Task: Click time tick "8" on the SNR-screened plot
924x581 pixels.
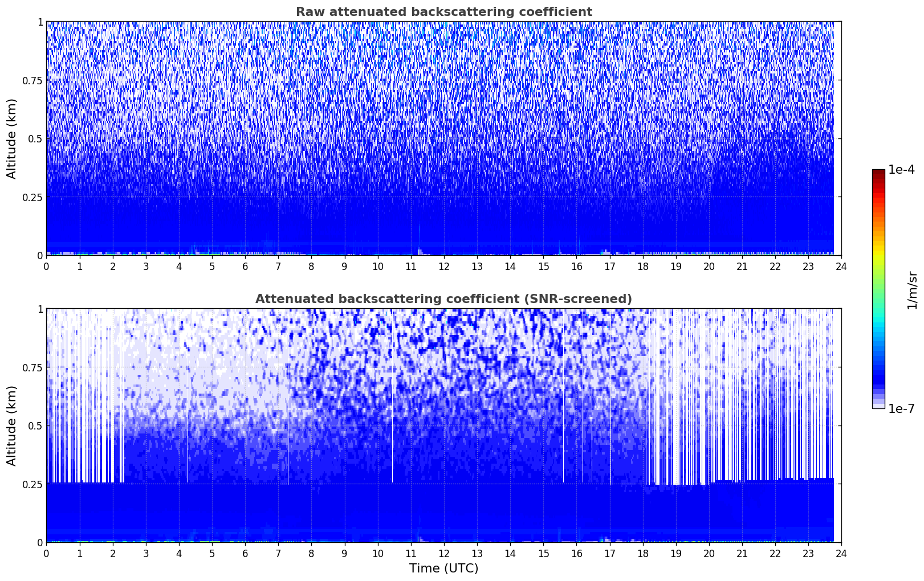Action: 311,553
